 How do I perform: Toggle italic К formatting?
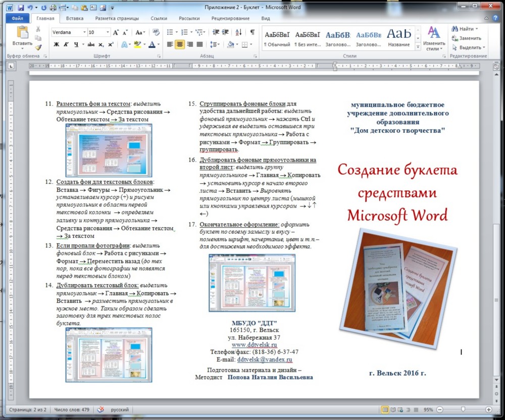point(66,44)
